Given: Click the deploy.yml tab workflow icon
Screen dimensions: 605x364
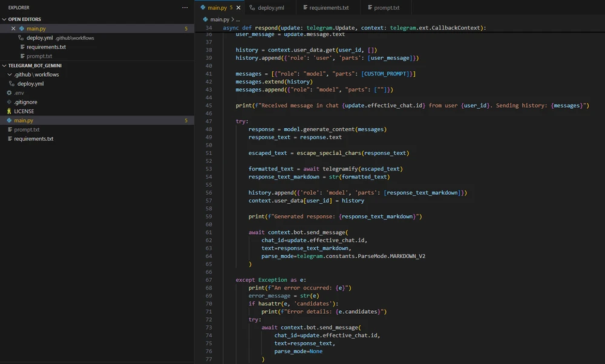Looking at the screenshot, I should 252,8.
